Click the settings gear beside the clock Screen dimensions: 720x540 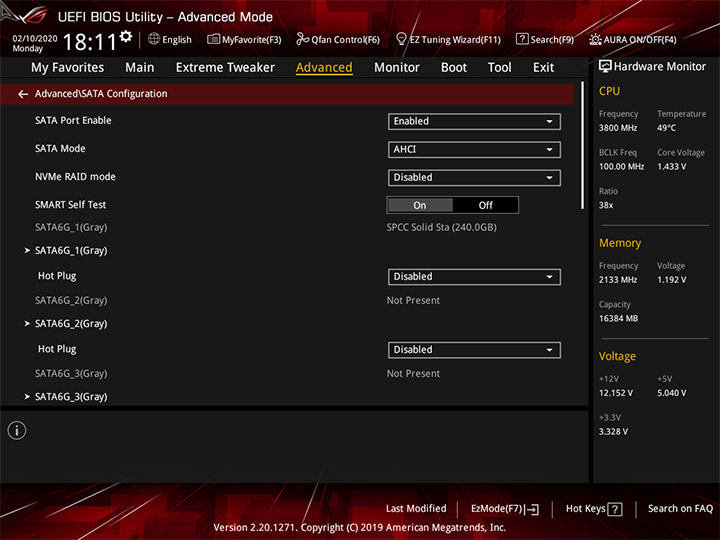pos(126,36)
